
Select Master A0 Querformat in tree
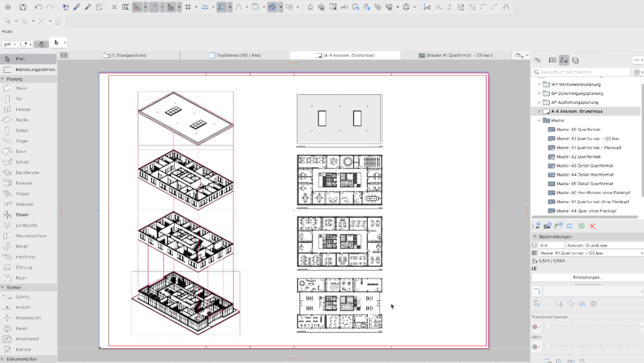[578, 129]
